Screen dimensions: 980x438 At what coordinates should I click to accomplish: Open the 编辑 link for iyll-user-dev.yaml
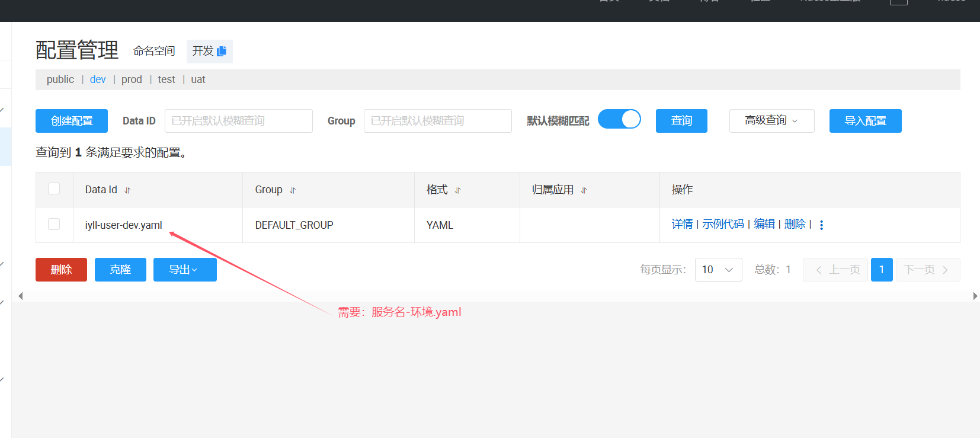point(764,224)
